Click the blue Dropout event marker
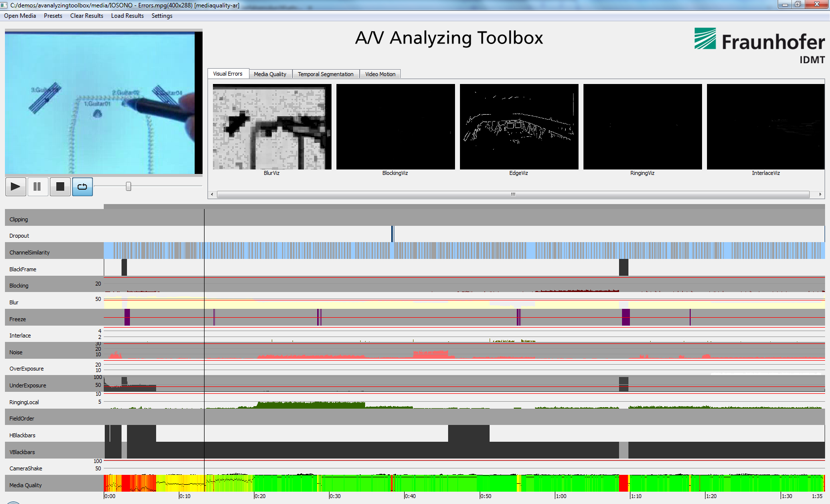The width and height of the screenshot is (830, 504). 393,234
